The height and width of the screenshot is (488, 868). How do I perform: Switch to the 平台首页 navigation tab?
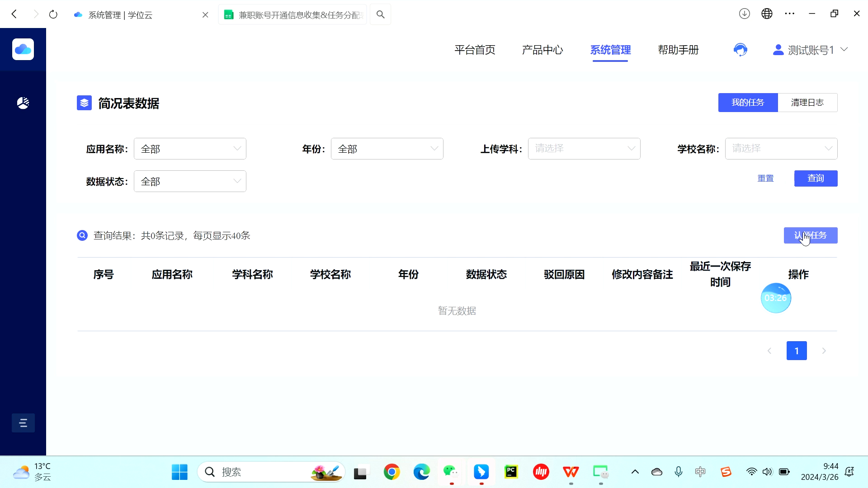click(x=475, y=50)
